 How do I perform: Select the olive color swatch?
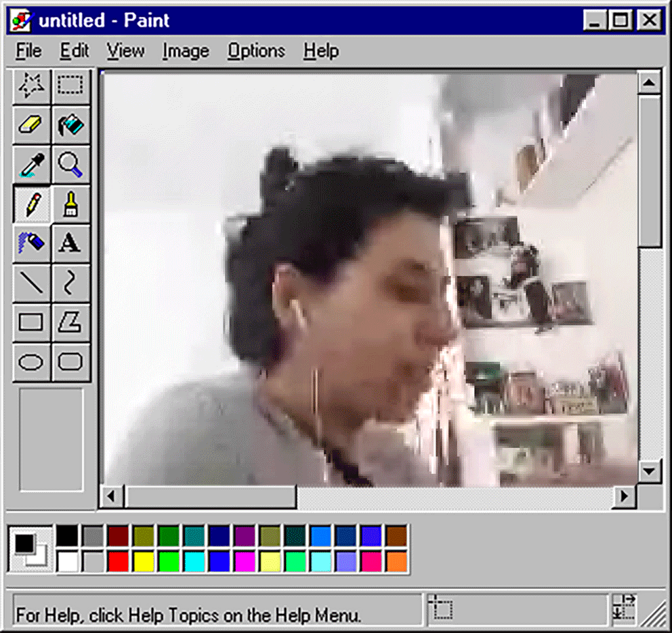click(144, 535)
